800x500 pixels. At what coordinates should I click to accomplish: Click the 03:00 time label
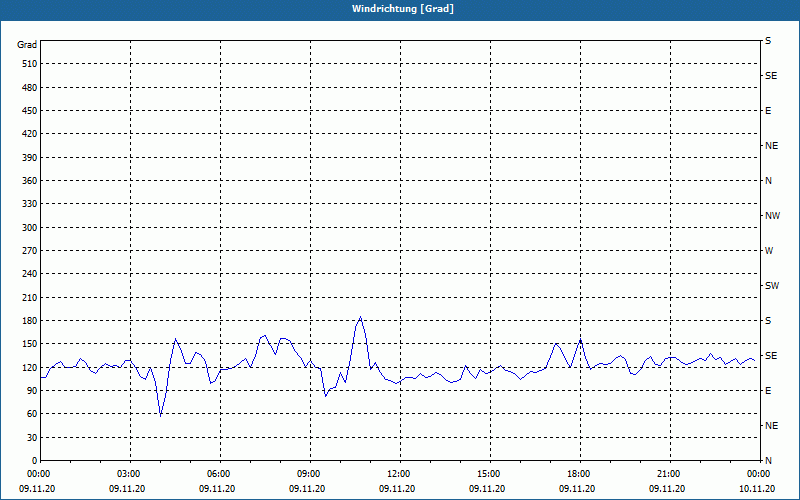(x=127, y=474)
